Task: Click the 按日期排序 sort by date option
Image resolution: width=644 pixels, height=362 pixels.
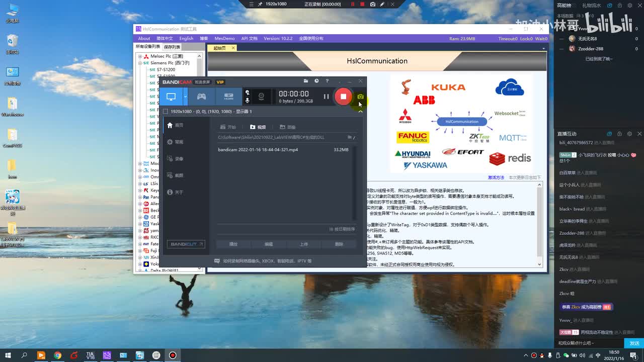Action: click(x=342, y=229)
